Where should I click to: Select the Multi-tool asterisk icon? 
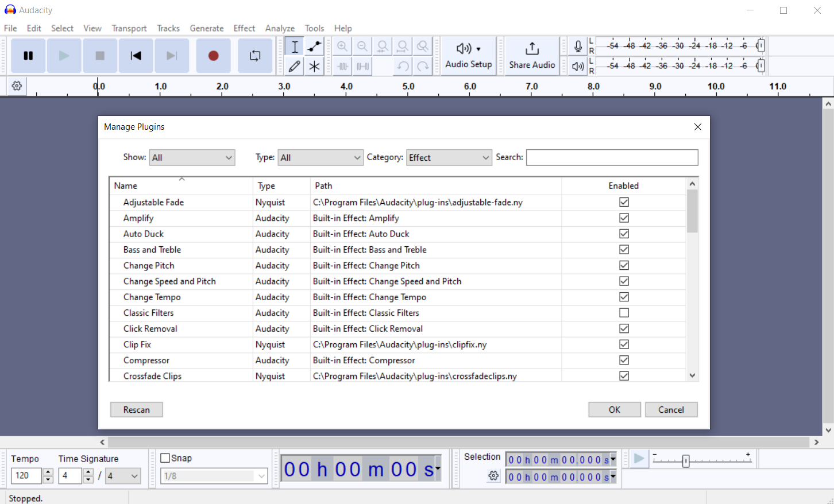pyautogui.click(x=314, y=66)
